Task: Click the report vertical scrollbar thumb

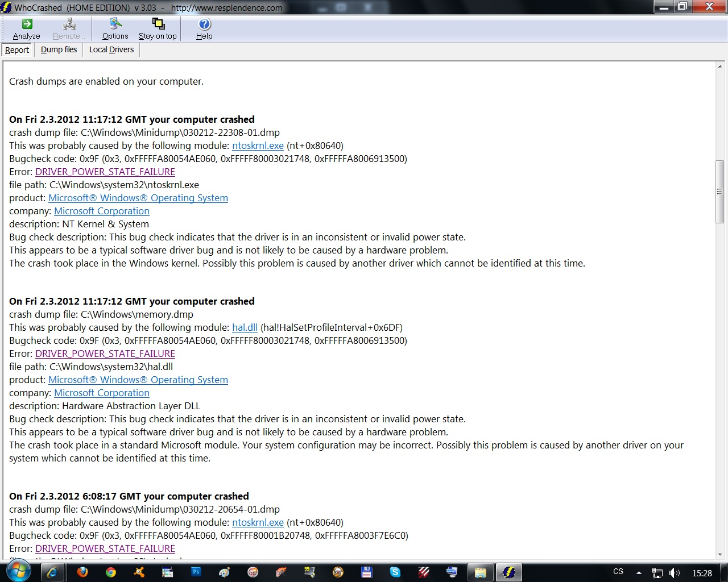Action: [x=719, y=192]
